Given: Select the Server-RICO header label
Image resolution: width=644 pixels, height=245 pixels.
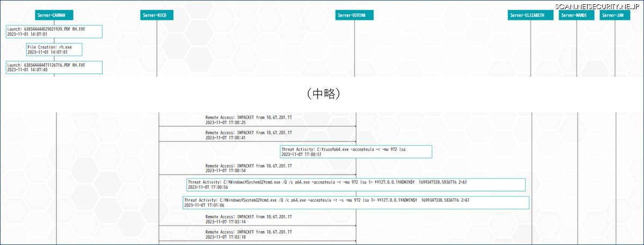Looking at the screenshot, I should [158, 15].
